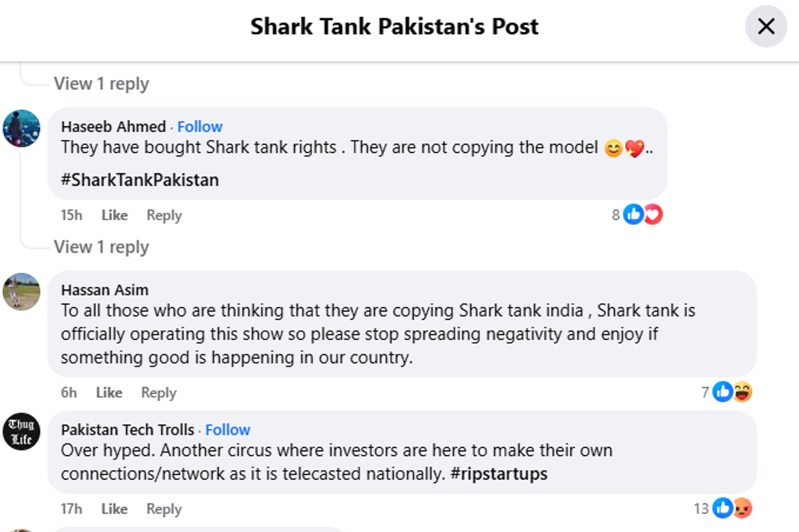Open Hassan Asim's profile name link
The width and height of the screenshot is (799, 532).
point(105,290)
